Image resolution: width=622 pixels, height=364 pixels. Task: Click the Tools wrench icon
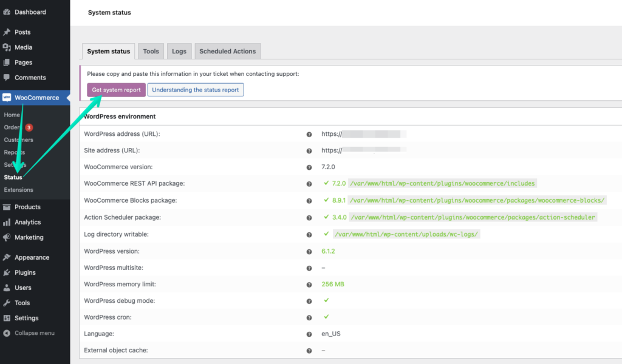tap(7, 303)
